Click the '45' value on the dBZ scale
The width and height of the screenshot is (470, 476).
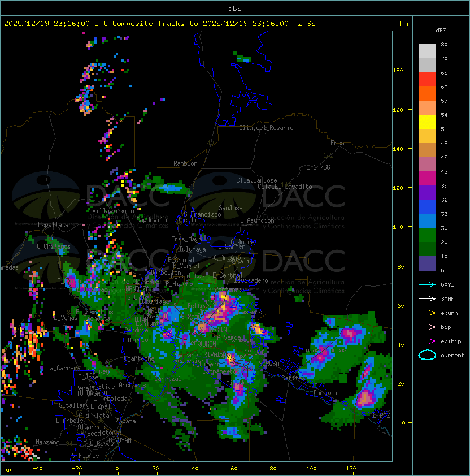coord(444,158)
